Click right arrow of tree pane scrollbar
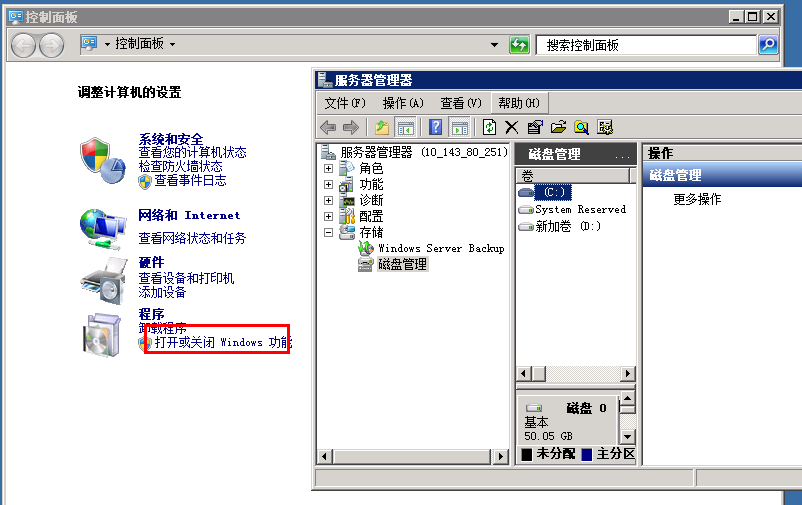The image size is (802, 505). [x=501, y=456]
